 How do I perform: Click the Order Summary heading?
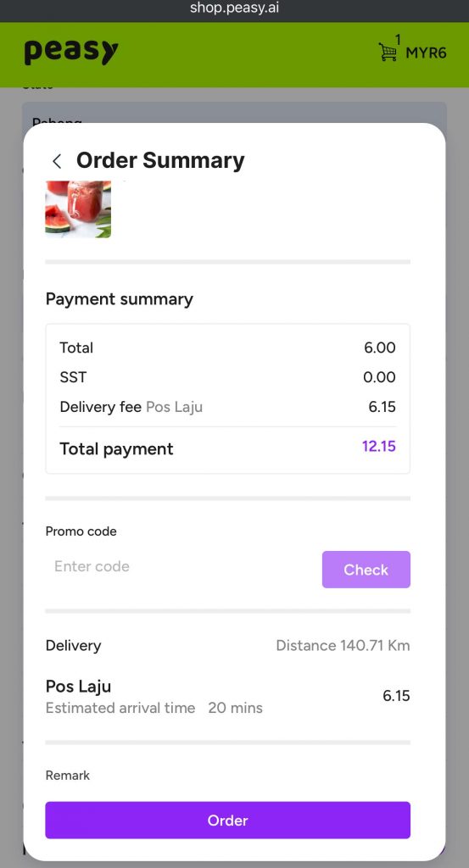160,160
